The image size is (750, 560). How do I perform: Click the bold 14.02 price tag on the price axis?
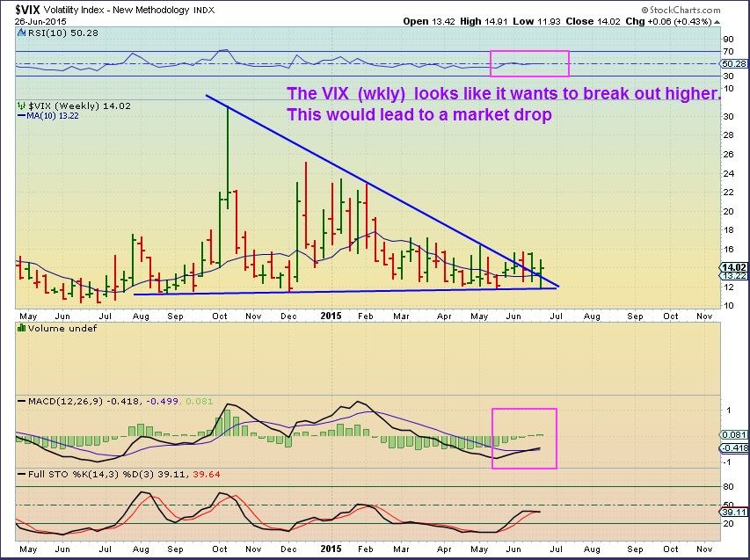[x=734, y=267]
